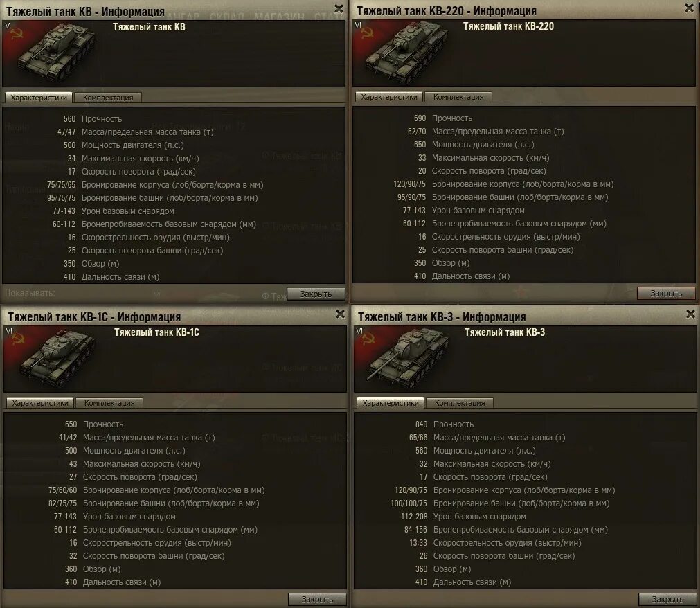Close KV-220 info window with X icon
The width and height of the screenshot is (700, 608).
(x=690, y=8)
